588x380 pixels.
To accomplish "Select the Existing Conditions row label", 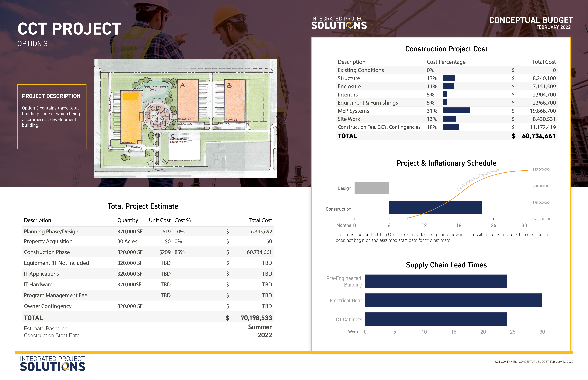I will pos(361,70).
